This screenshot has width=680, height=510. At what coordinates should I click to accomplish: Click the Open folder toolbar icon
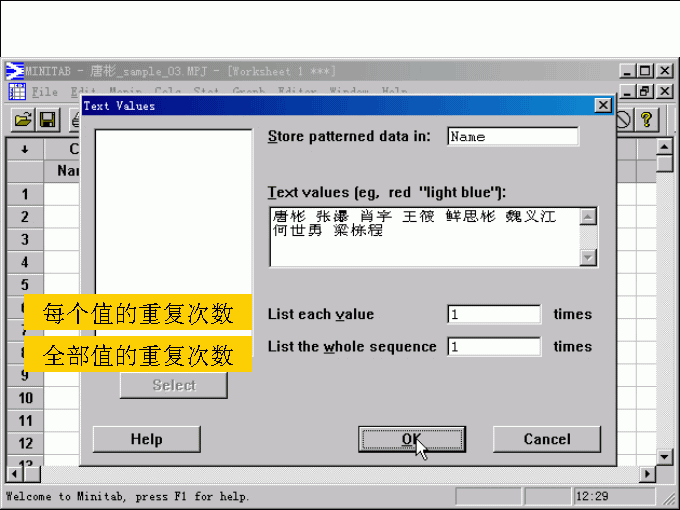tap(22, 120)
